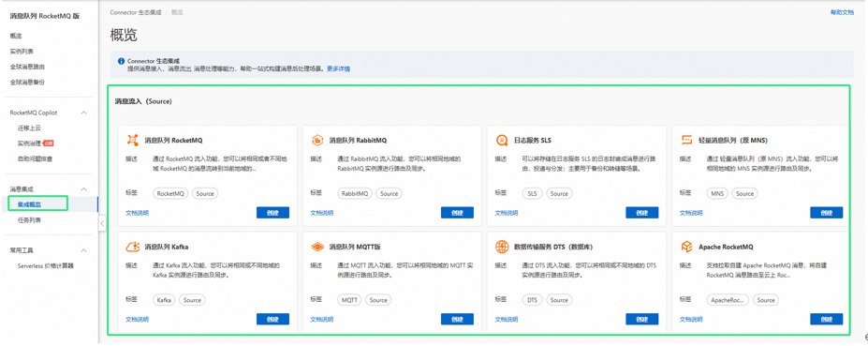Collapse the 常用工具 section
Viewport: 868px width, 346px height.
coord(83,250)
